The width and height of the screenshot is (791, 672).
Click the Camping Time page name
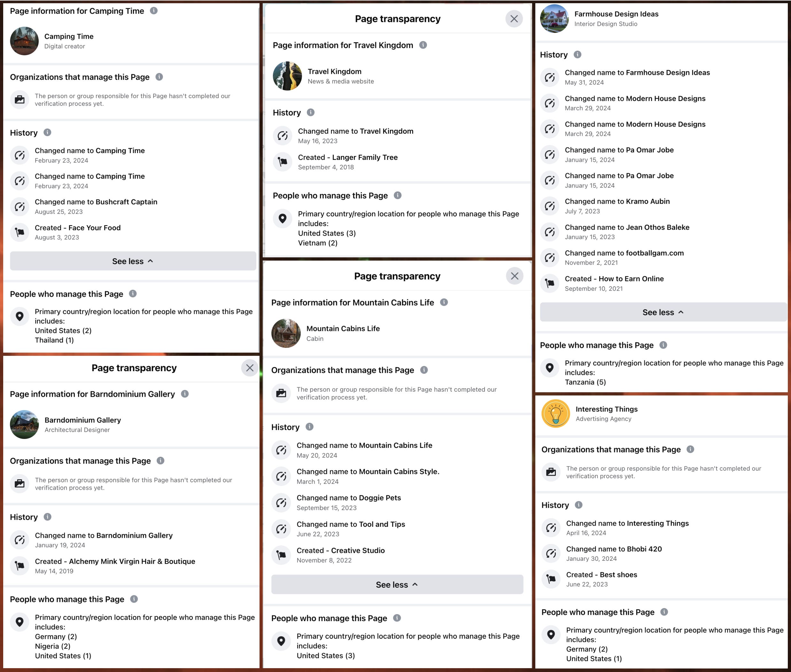(x=69, y=36)
